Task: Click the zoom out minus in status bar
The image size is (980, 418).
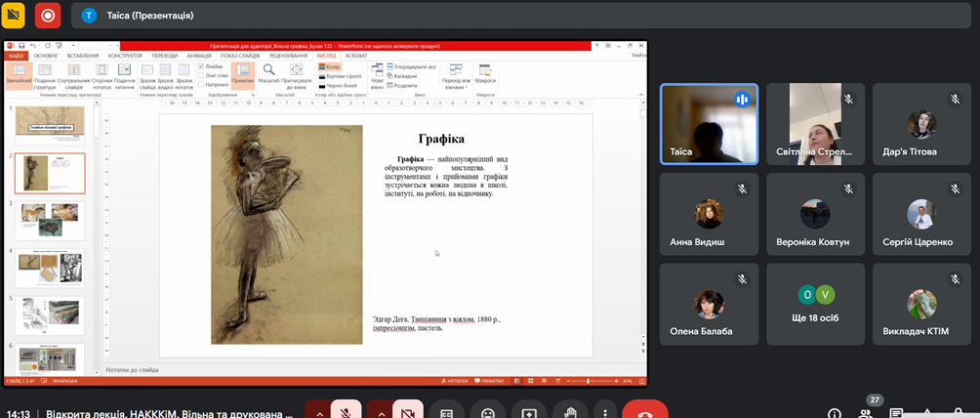Action: [568, 381]
